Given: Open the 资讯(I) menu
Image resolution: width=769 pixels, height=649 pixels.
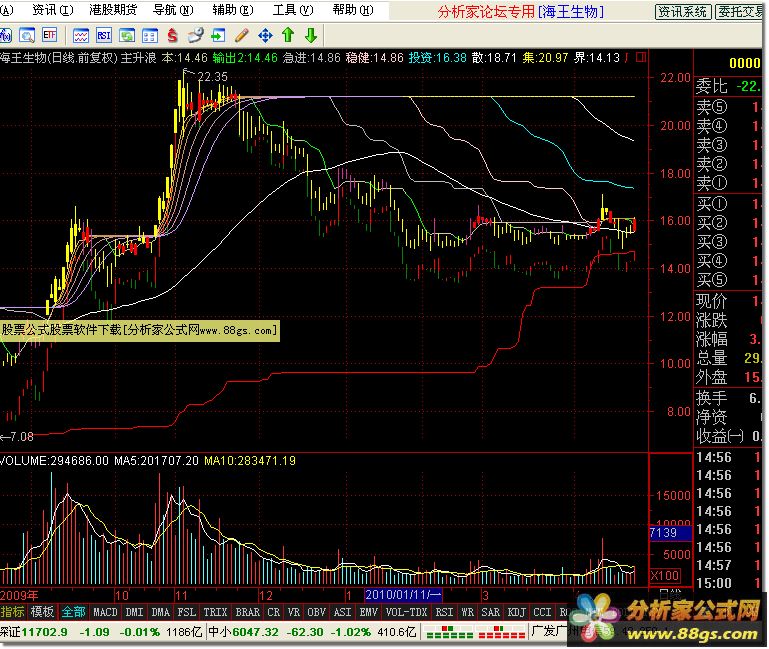Looking at the screenshot, I should (x=52, y=10).
